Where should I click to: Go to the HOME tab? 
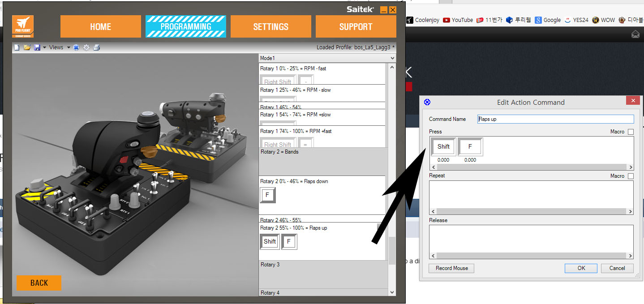coord(100,26)
